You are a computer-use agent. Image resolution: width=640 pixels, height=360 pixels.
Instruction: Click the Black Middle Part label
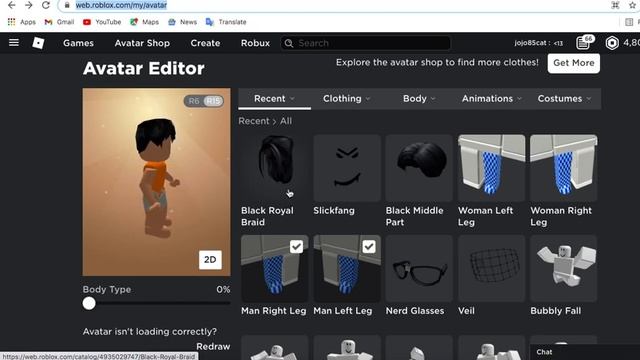(414, 216)
